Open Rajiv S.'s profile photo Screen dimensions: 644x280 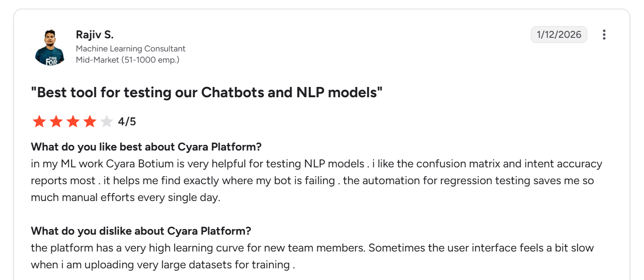coord(50,47)
